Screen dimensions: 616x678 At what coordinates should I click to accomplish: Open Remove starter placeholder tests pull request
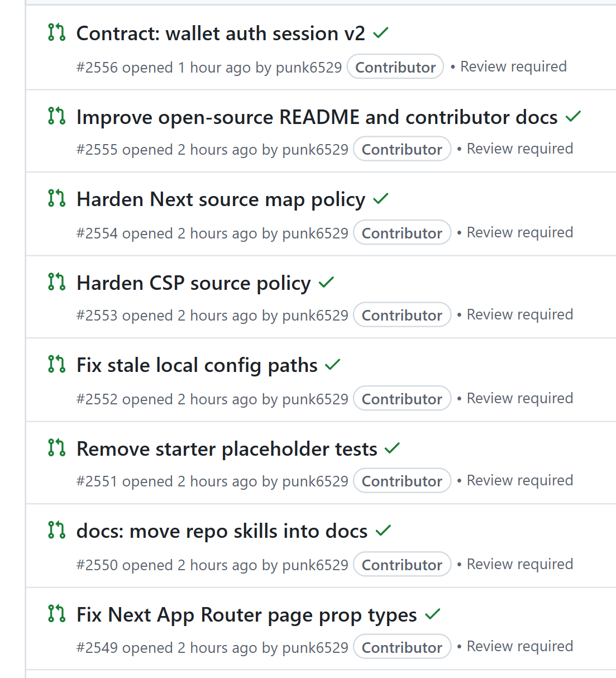[x=227, y=449]
